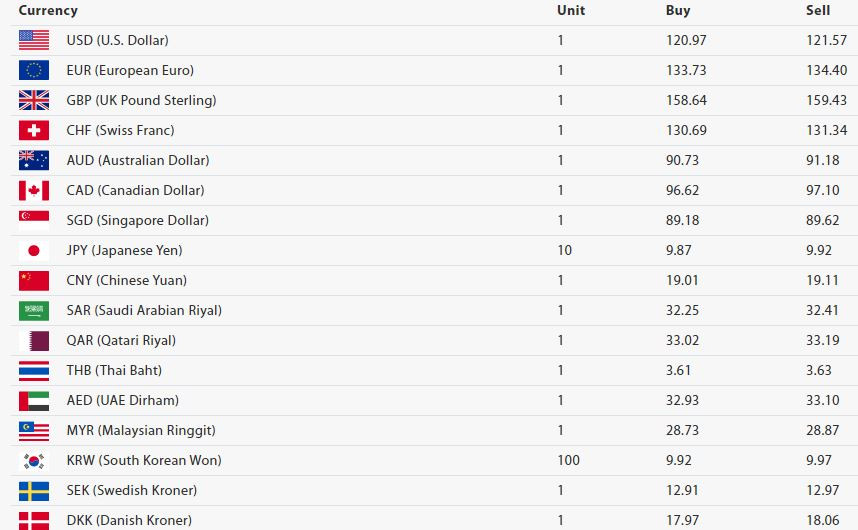Select the Swedish flag icon

(x=34, y=491)
